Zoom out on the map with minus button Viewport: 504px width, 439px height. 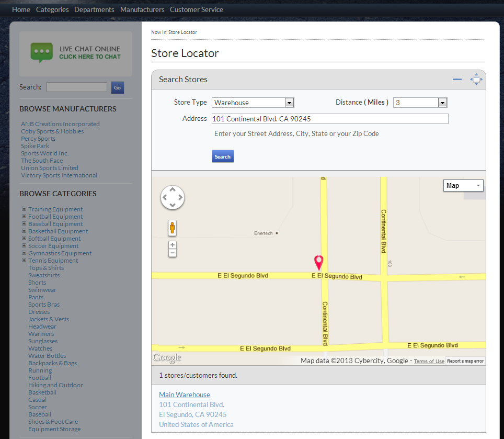[173, 253]
